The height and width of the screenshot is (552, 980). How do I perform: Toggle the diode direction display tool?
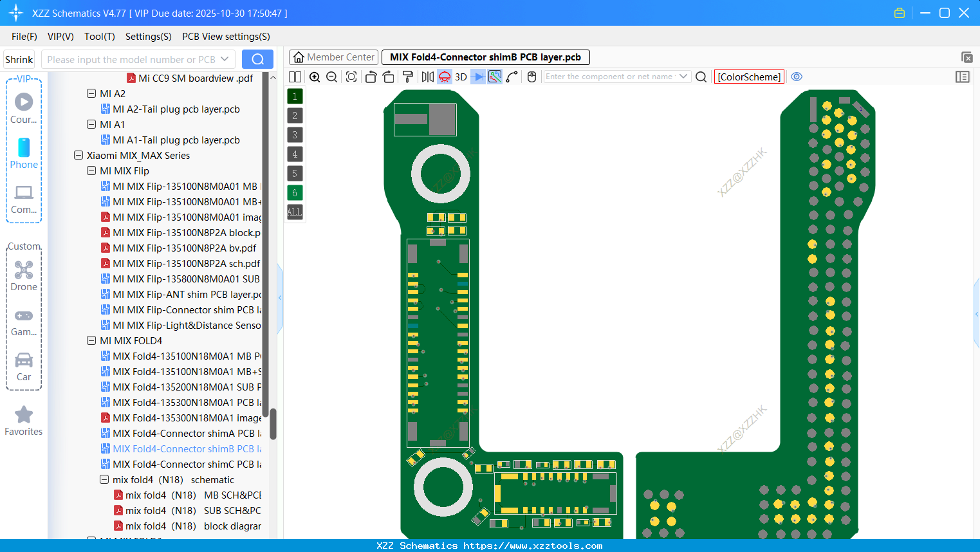click(x=477, y=77)
